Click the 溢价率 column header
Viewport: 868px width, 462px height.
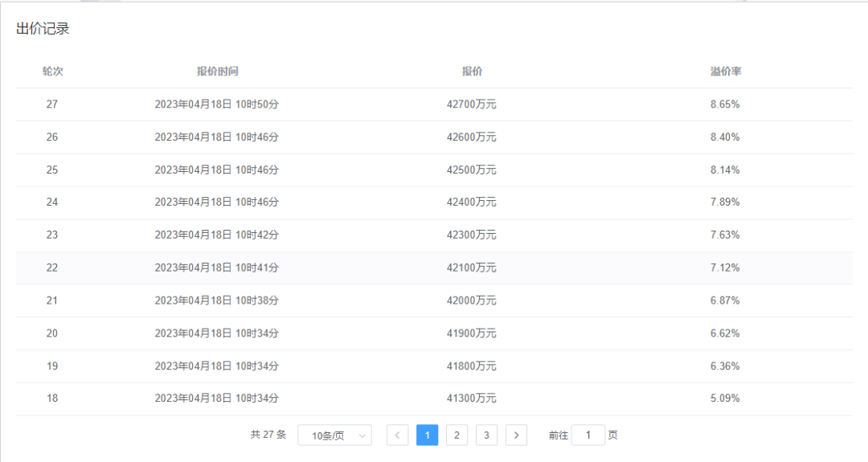click(x=726, y=72)
